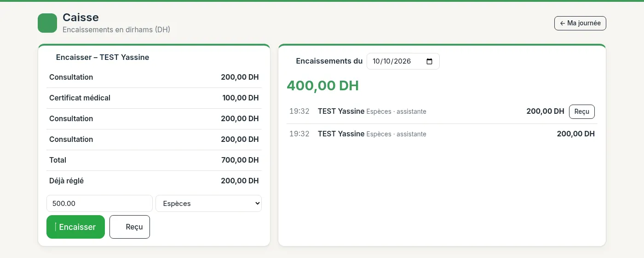This screenshot has height=258, width=644.
Task: Click the 'Encaissements du' label
Action: (x=329, y=61)
